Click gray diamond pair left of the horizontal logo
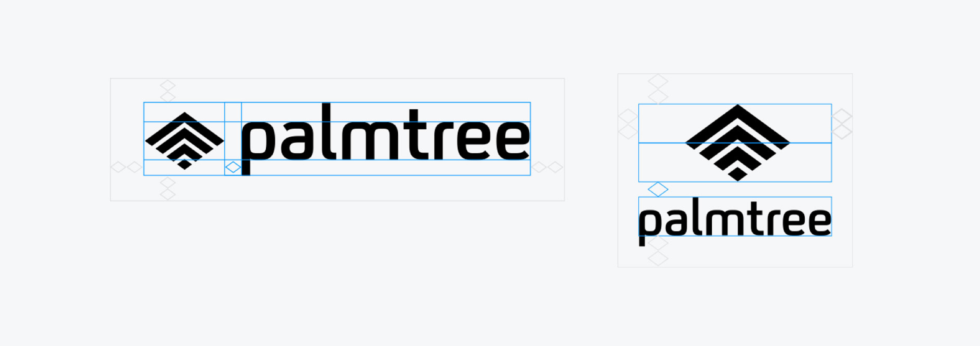980x346 pixels. (x=127, y=167)
